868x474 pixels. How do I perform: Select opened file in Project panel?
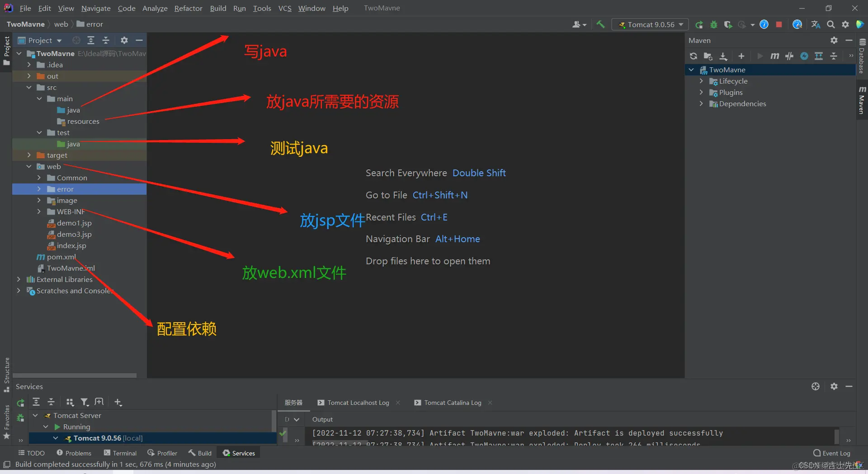76,40
